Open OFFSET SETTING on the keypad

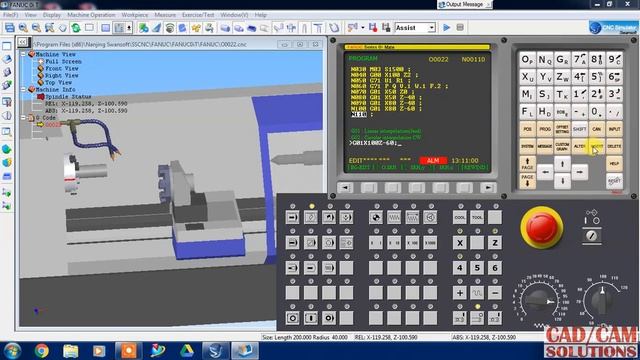(x=562, y=129)
